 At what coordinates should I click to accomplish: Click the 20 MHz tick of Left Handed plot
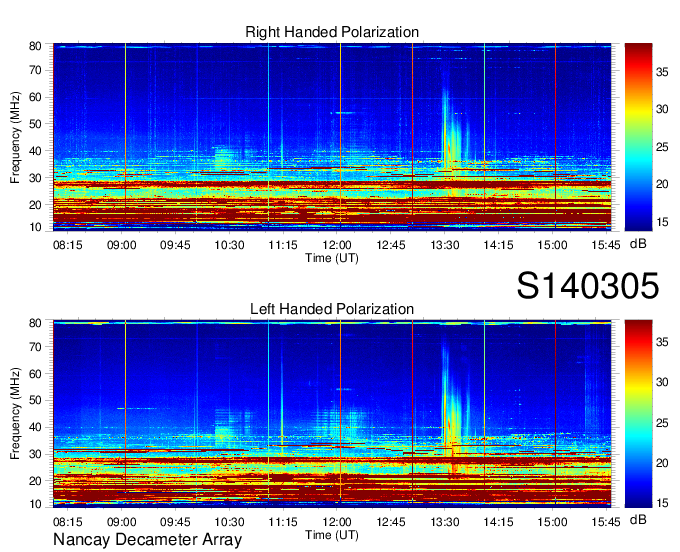point(36,481)
